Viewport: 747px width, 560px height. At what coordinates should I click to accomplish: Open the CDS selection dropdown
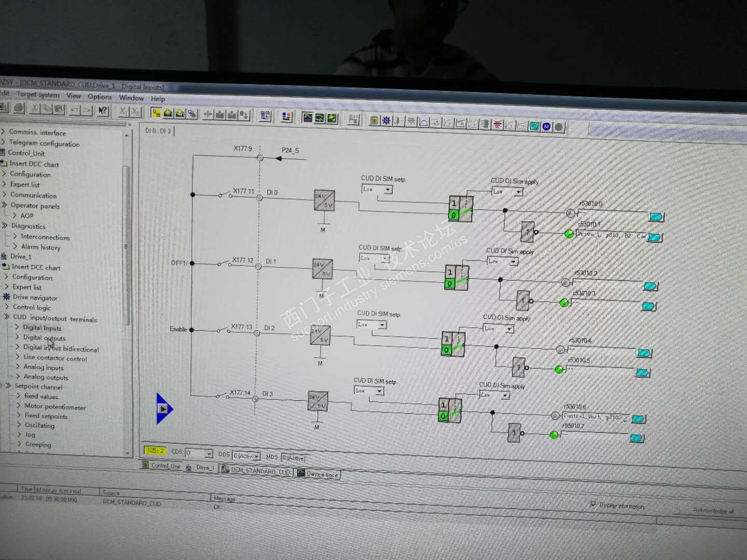(x=199, y=453)
